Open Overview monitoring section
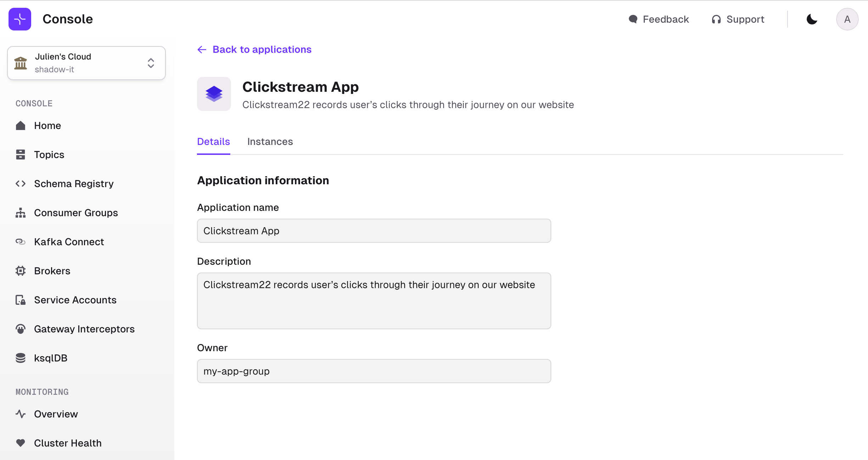This screenshot has height=460, width=868. 56,414
